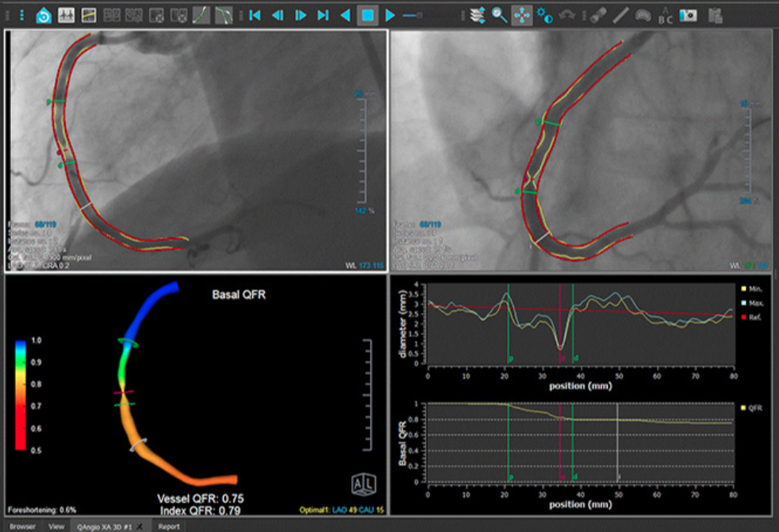Image resolution: width=779 pixels, height=532 pixels.
Task: Adjust the playback speed slider
Action: (x=412, y=15)
